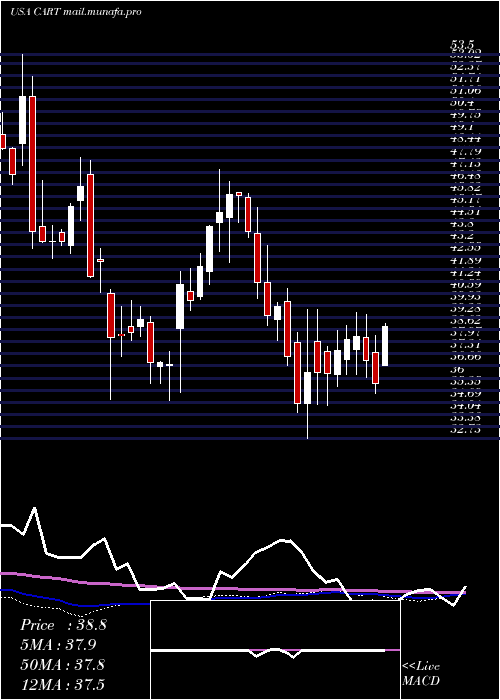Image resolution: width=500 pixels, height=700 pixels.
Task: Click the 'USA CART mail.munafa.pro' chart title
Action: pyautogui.click(x=76, y=12)
